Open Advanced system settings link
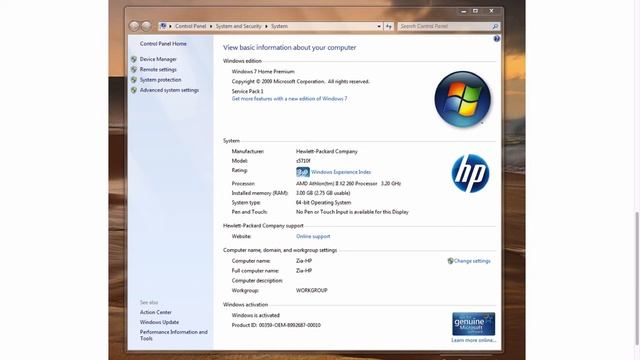The width and height of the screenshot is (640, 360). point(169,90)
